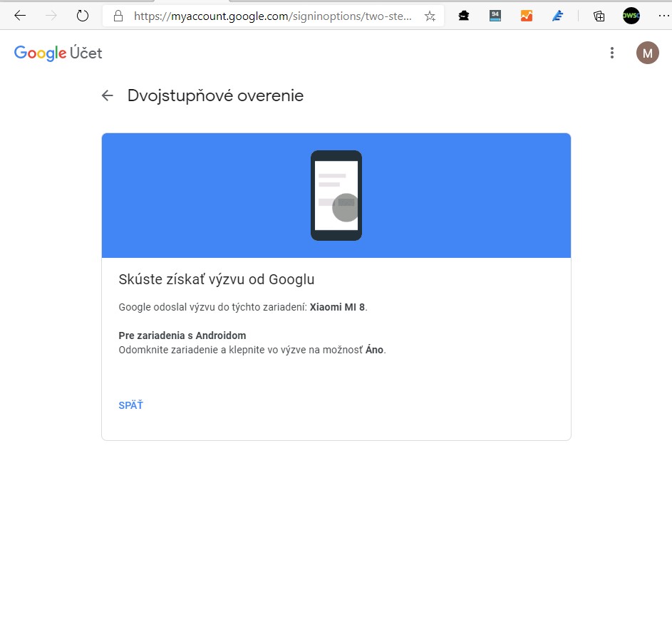Click the Dvojstupňové overenie heading
Screen dimensions: 672x619
pos(216,95)
